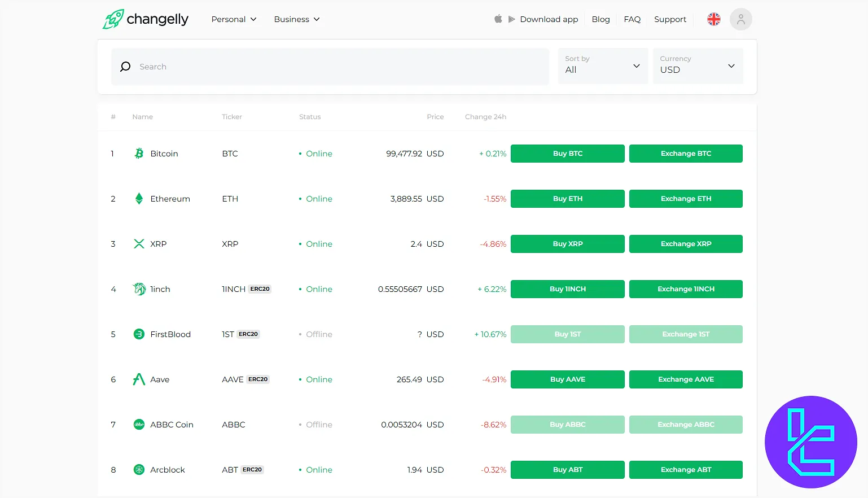The image size is (868, 498).
Task: Open the UK flag language selector
Action: pos(714,19)
